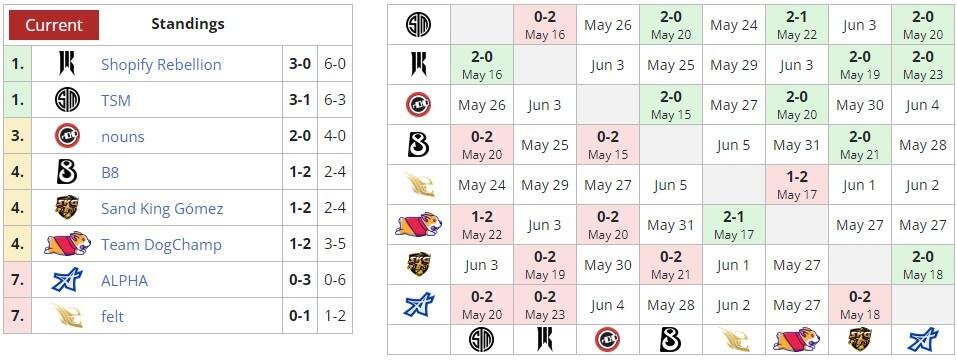Open the nouns team page link

pos(123,136)
